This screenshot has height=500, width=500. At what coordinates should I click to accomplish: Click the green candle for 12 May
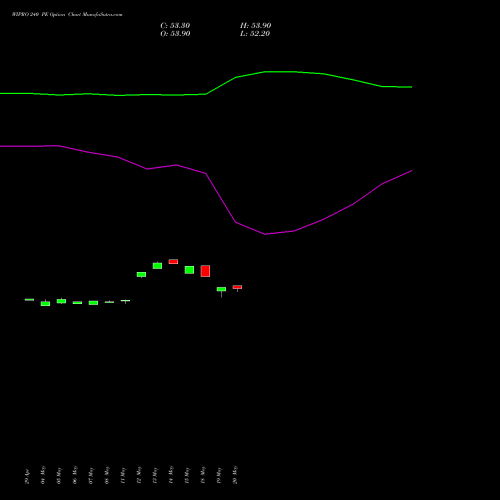click(x=141, y=274)
